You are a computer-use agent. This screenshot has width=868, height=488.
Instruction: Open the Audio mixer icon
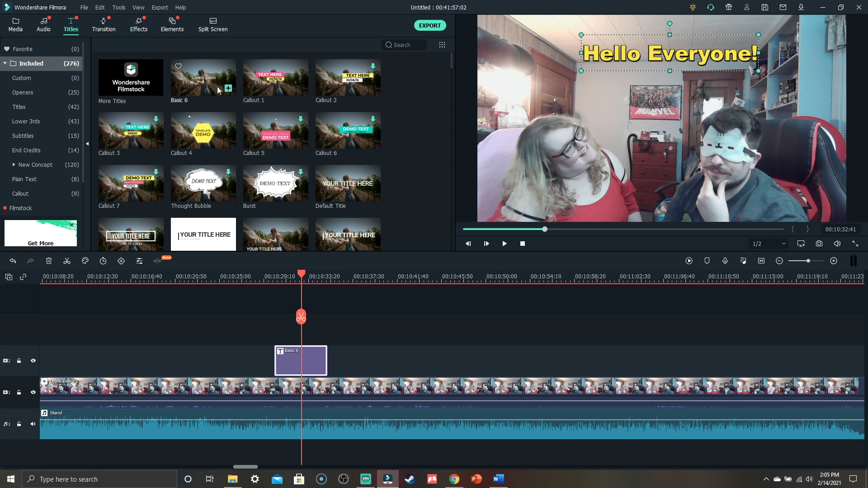[x=743, y=261]
